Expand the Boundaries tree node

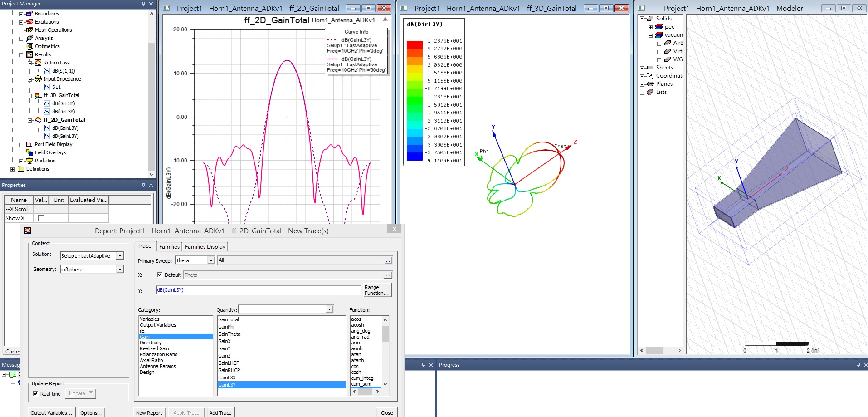[21, 14]
